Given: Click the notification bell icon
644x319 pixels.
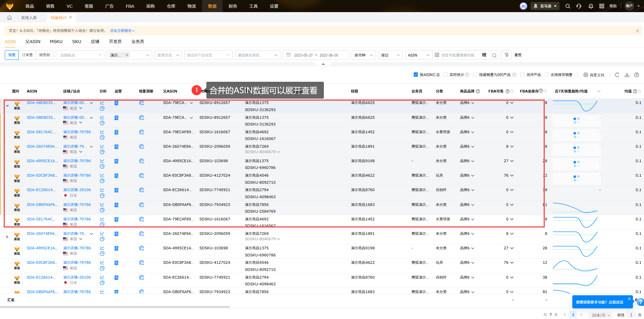Looking at the screenshot, I should pyautogui.click(x=590, y=6).
